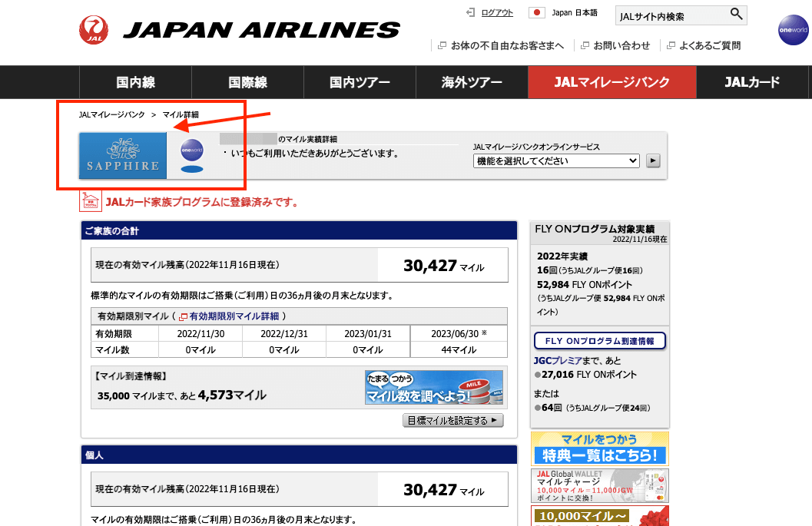Click the JAL crane logo icon

[94, 29]
